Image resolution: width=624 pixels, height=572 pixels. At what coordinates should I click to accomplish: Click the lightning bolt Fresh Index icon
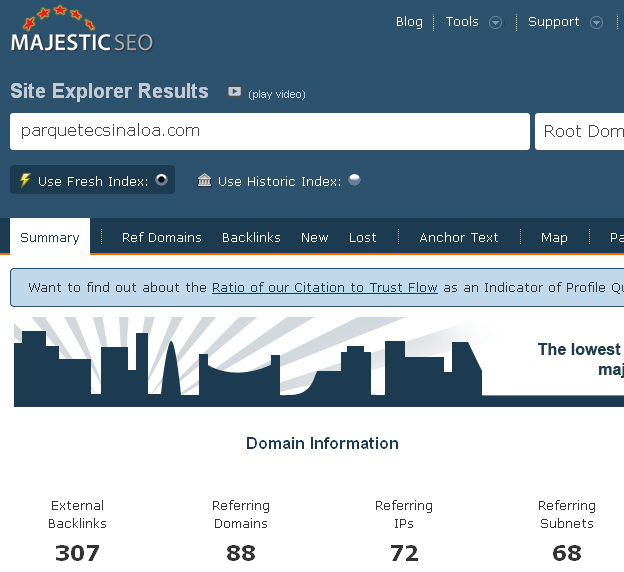pos(25,181)
